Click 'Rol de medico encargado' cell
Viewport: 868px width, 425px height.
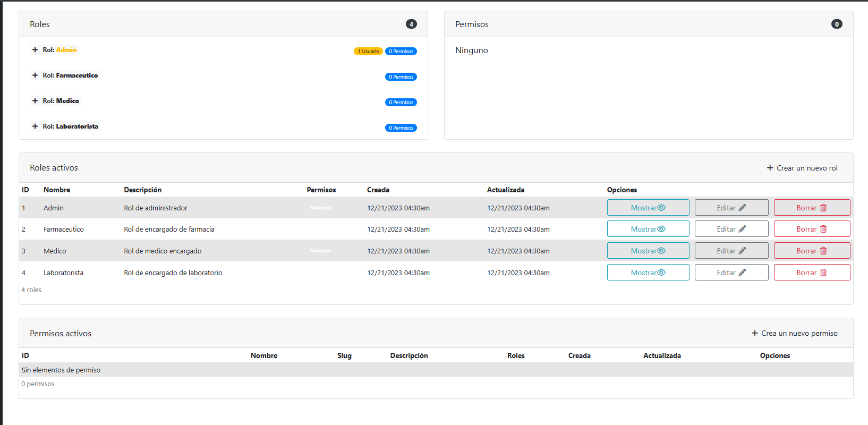(x=163, y=251)
